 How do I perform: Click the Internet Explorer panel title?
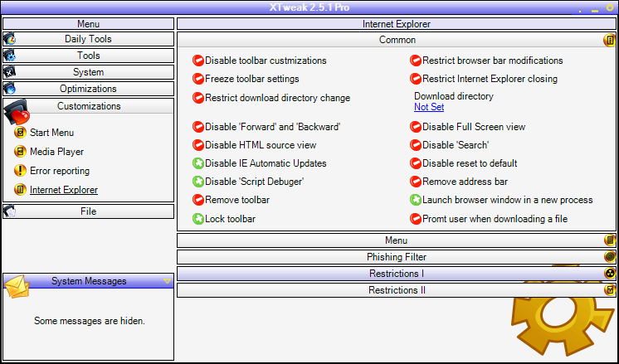click(x=397, y=24)
